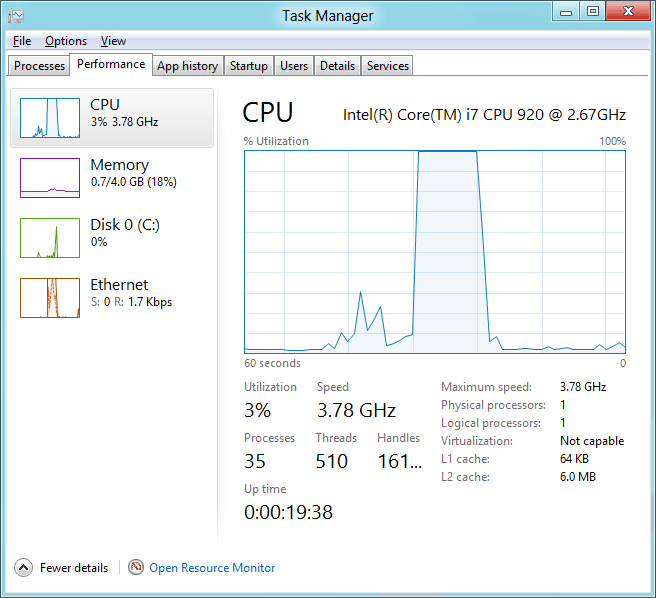Screen dimensions: 656x598
Task: Click the Processes value 35
Action: pyautogui.click(x=255, y=461)
